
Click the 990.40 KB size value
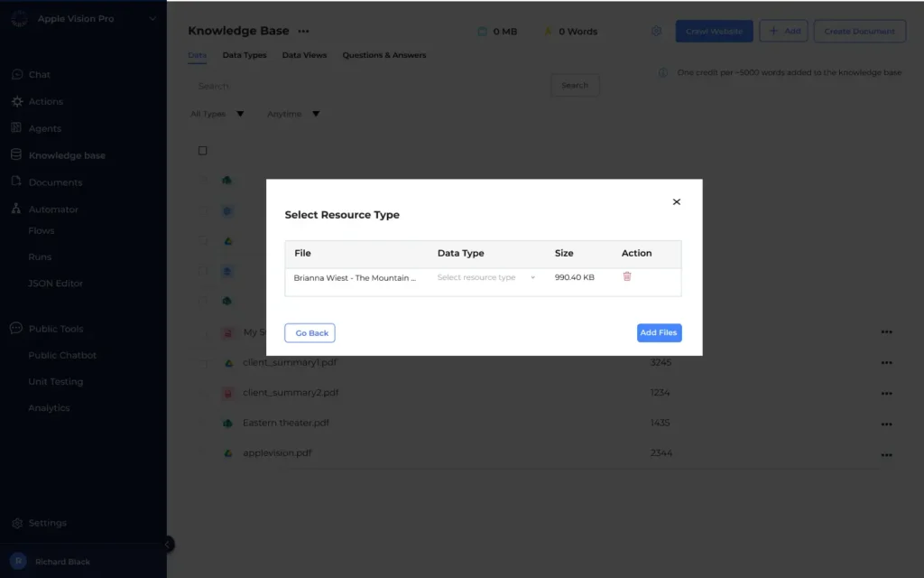[575, 277]
